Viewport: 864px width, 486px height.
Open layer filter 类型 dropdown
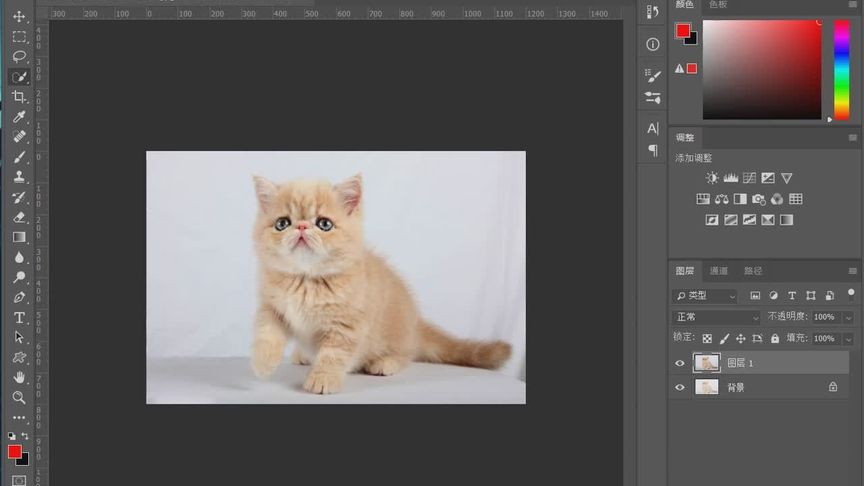(705, 296)
